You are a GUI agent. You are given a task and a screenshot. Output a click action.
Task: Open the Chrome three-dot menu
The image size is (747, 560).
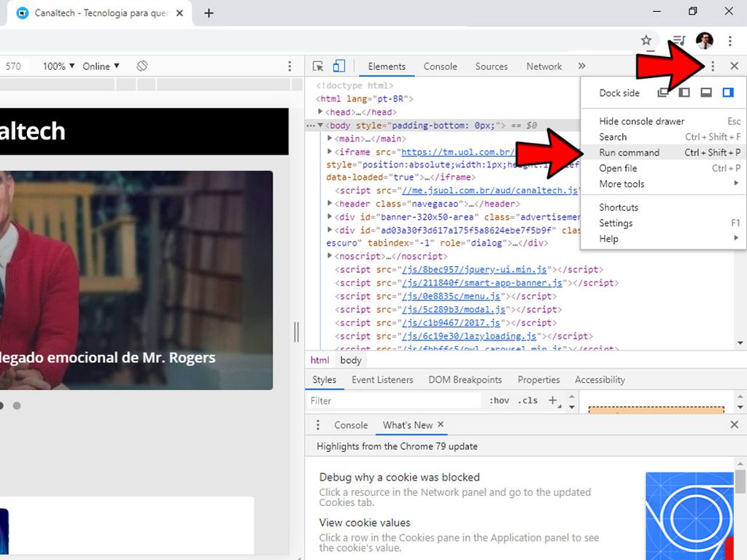point(729,41)
